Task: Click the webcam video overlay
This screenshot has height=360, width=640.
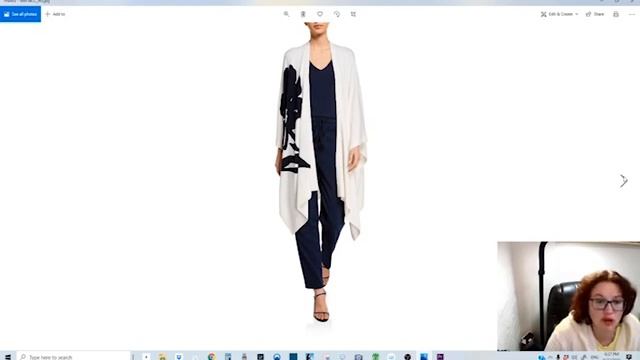Action: (x=568, y=296)
